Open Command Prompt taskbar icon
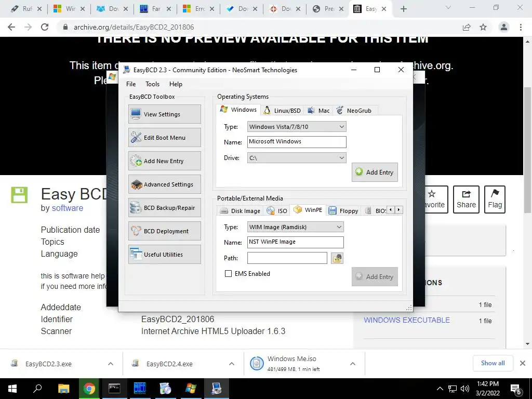Image resolution: width=532 pixels, height=399 pixels. [x=114, y=389]
